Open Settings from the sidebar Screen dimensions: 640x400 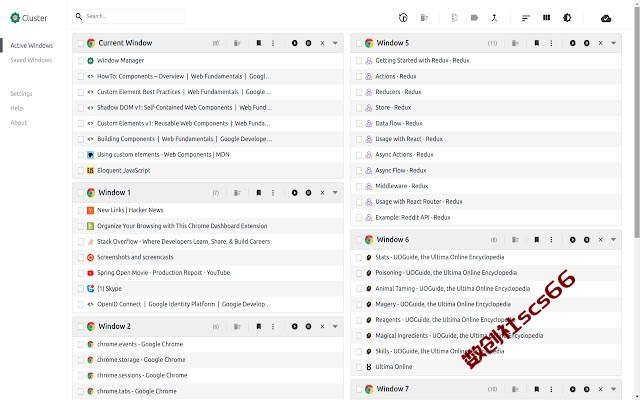pos(21,93)
